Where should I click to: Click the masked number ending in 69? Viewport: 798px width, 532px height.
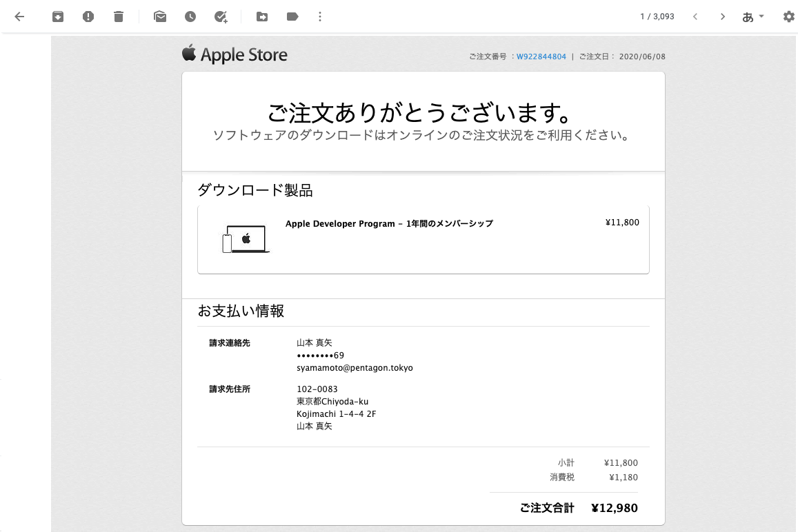coord(321,356)
